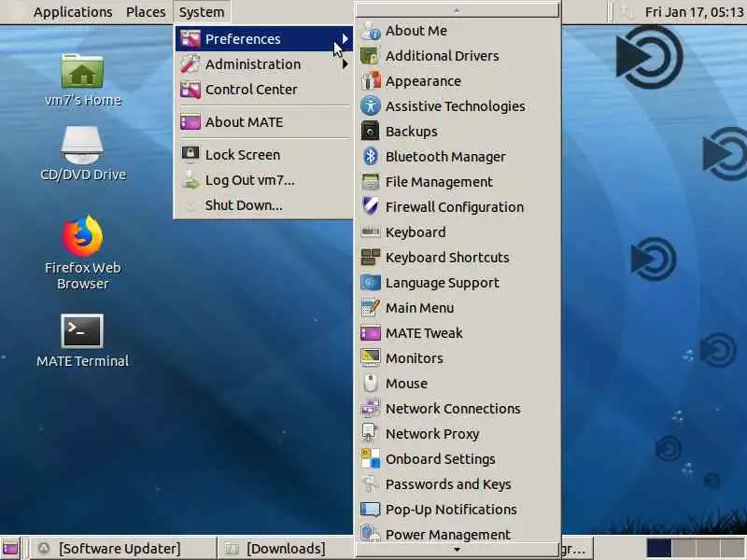Image resolution: width=747 pixels, height=560 pixels.
Task: Click the submenu scroll-up arrow
Action: [457, 10]
